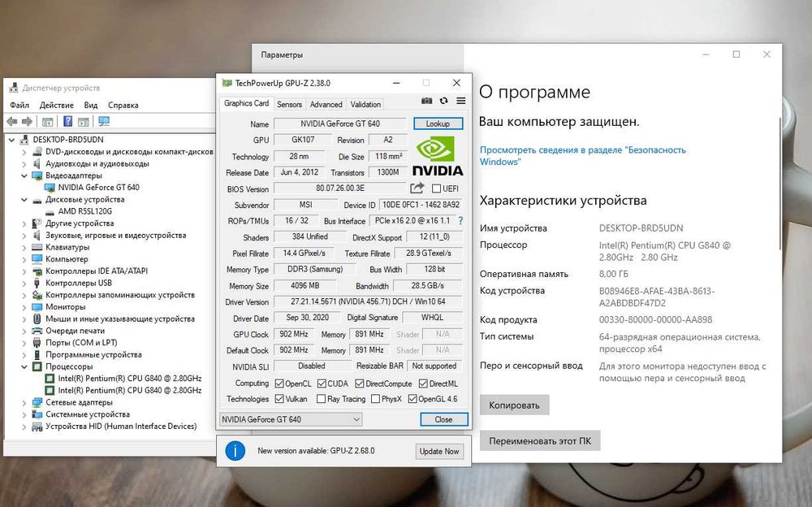Open the NVIDIA GeForce GT 640 GPU selector dropdown

[x=291, y=419]
